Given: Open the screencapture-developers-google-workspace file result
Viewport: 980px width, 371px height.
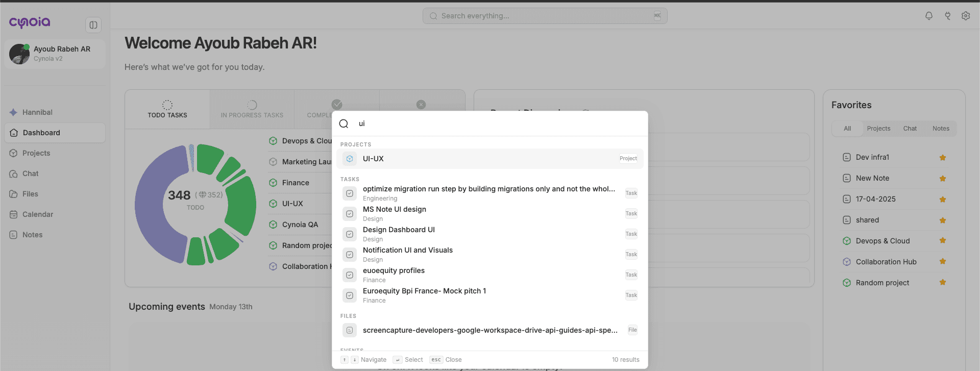Looking at the screenshot, I should [x=490, y=330].
